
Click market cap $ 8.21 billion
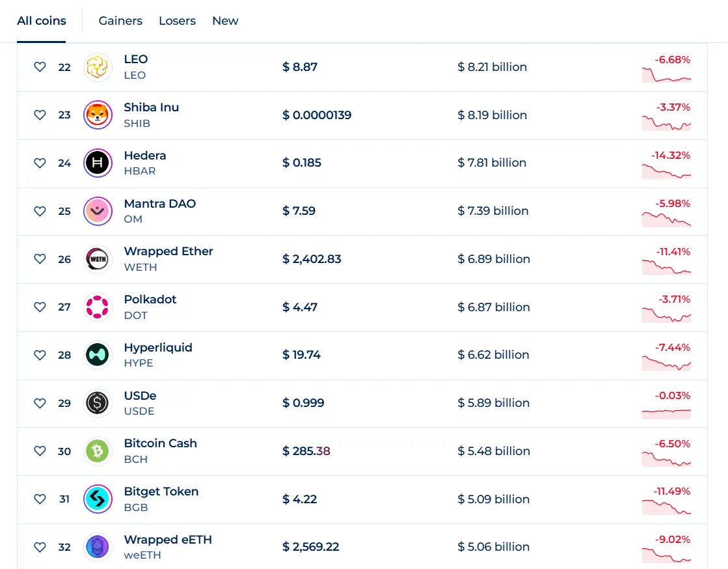(492, 67)
